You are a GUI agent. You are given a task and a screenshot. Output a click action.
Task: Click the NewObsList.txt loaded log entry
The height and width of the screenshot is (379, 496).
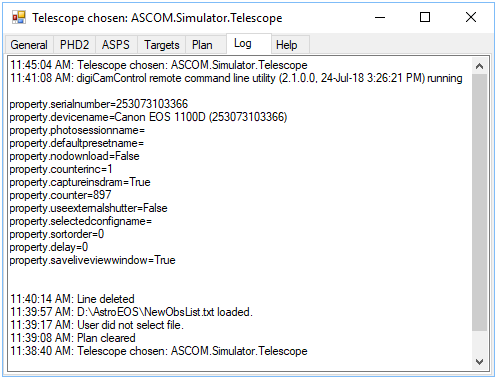click(131, 312)
